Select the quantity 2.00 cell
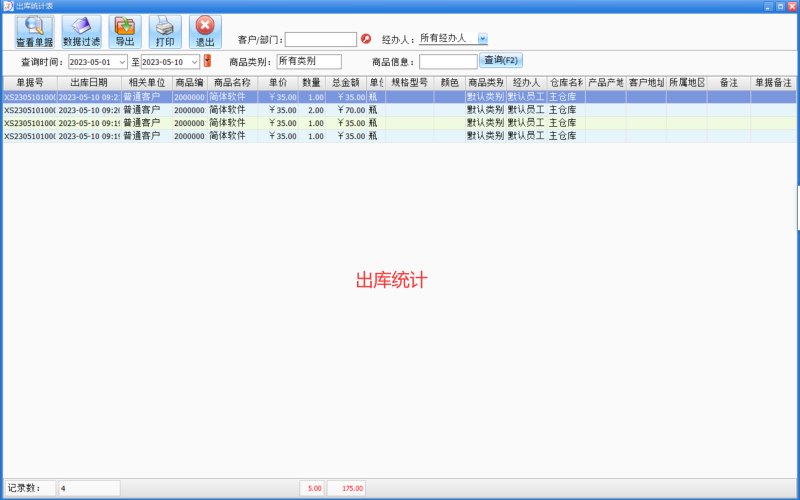The height and width of the screenshot is (500, 800). tap(312, 110)
